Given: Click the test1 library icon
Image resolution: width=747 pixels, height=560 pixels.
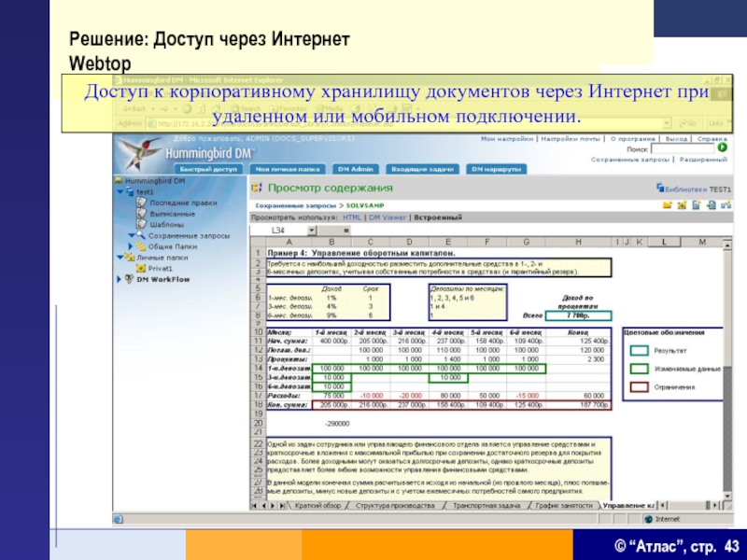Looking at the screenshot, I should pyautogui.click(x=130, y=192).
